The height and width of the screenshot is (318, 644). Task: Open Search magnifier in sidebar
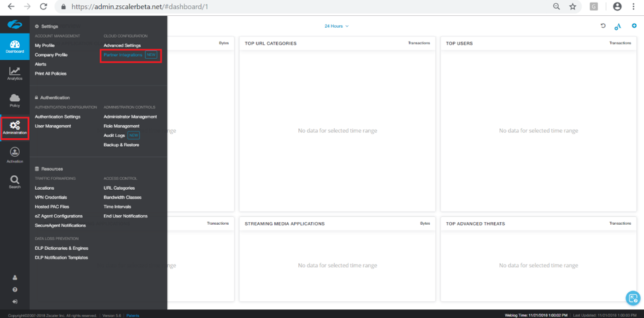tap(15, 182)
